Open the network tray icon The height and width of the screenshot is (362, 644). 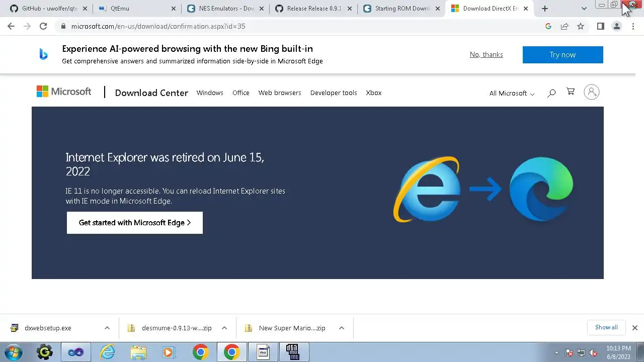tap(581, 352)
